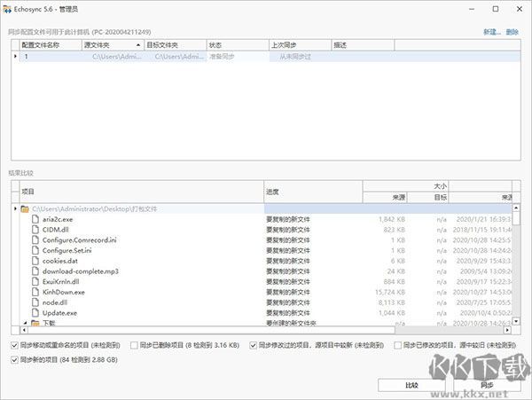Click the 项目 column header

(x=142, y=192)
